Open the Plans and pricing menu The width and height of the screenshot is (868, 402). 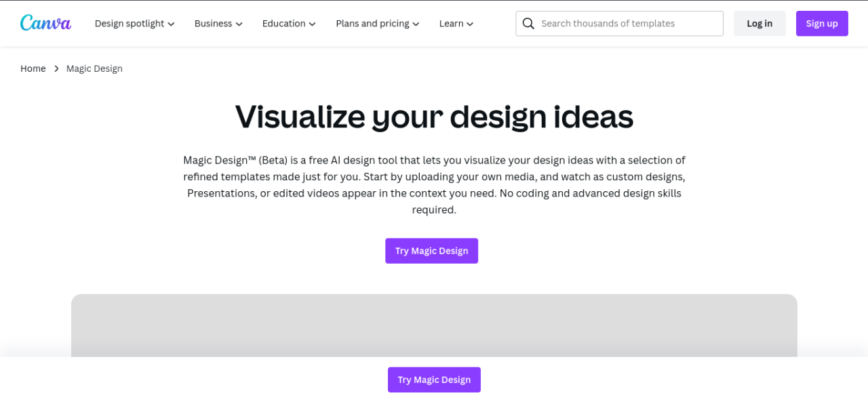378,24
